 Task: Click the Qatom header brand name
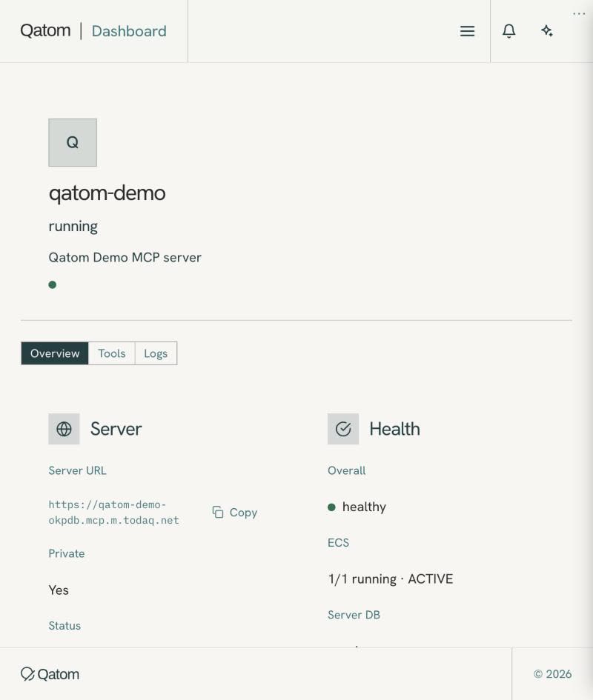coord(45,31)
